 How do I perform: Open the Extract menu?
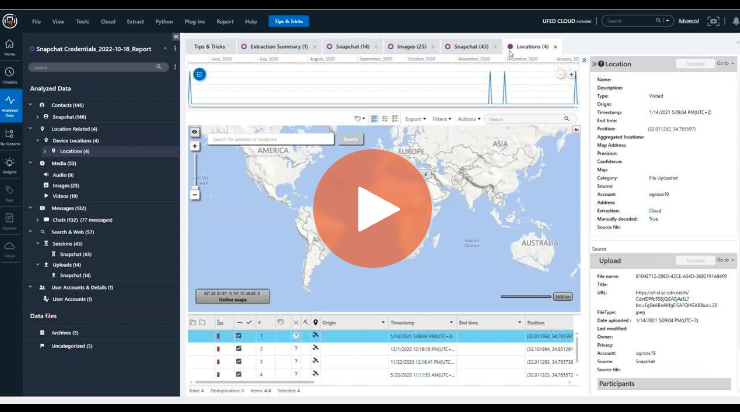135,21
